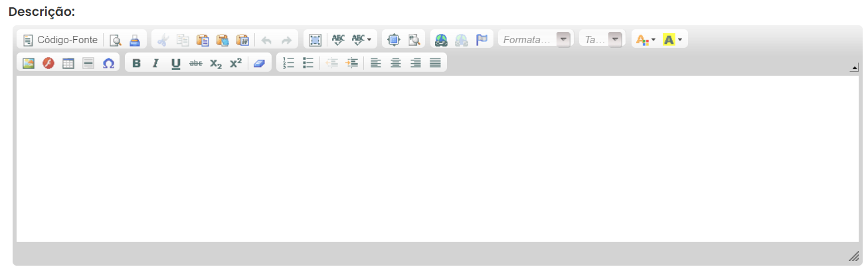868x271 pixels.
Task: Collapse the editor toolbar arrow
Action: [855, 68]
